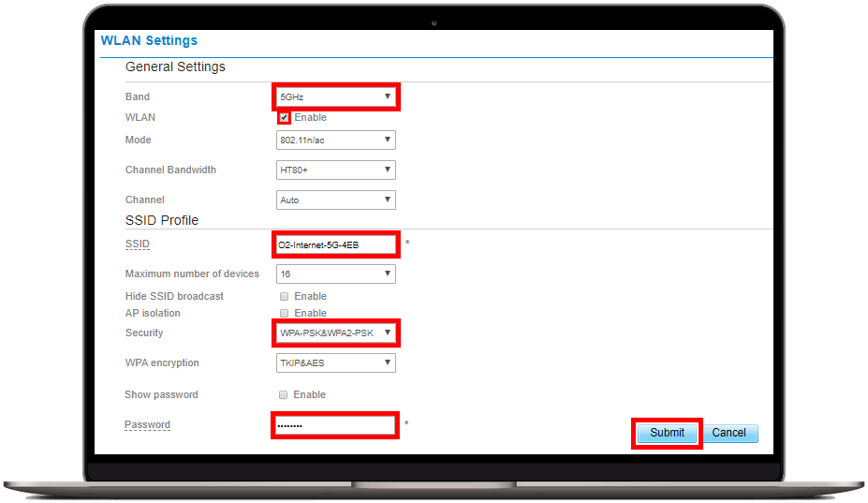The height and width of the screenshot is (503, 868).
Task: Expand the WPA encryption TKIP&AES dropdown
Action: (335, 363)
